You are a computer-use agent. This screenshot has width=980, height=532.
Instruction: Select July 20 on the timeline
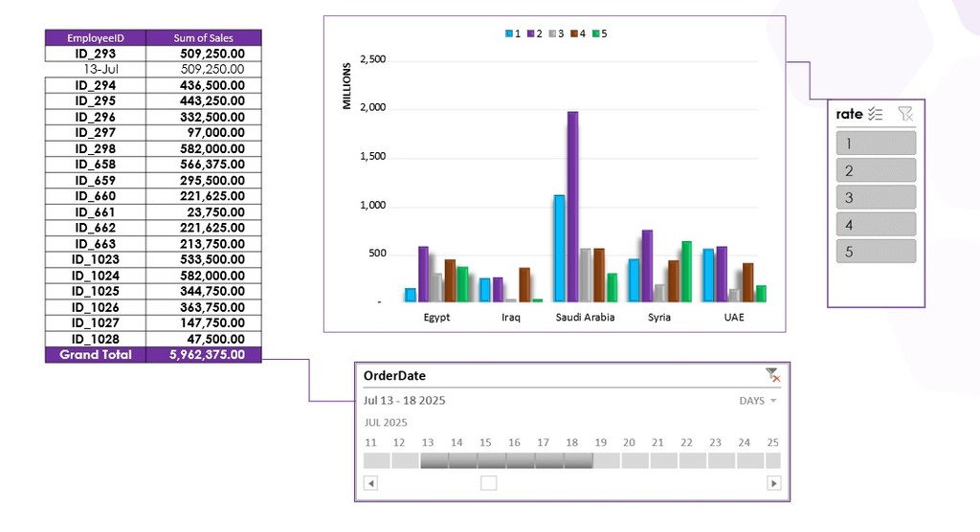click(x=635, y=461)
